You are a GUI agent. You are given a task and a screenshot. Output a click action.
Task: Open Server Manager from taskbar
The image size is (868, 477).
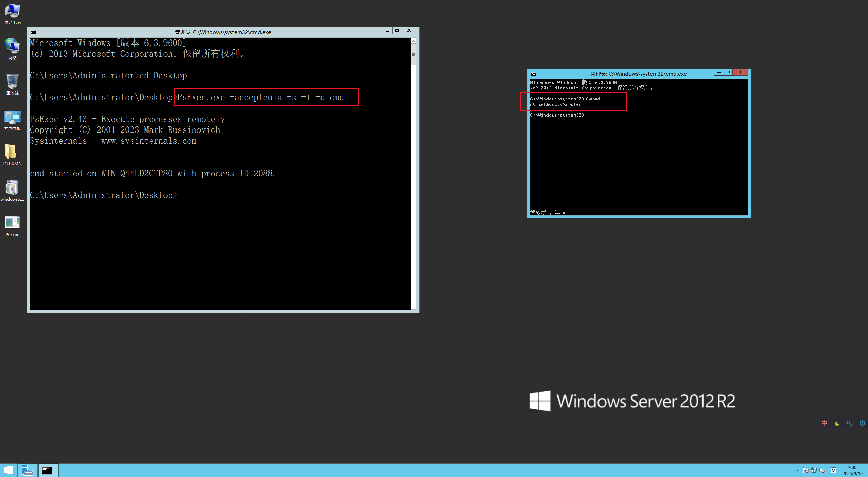point(27,470)
